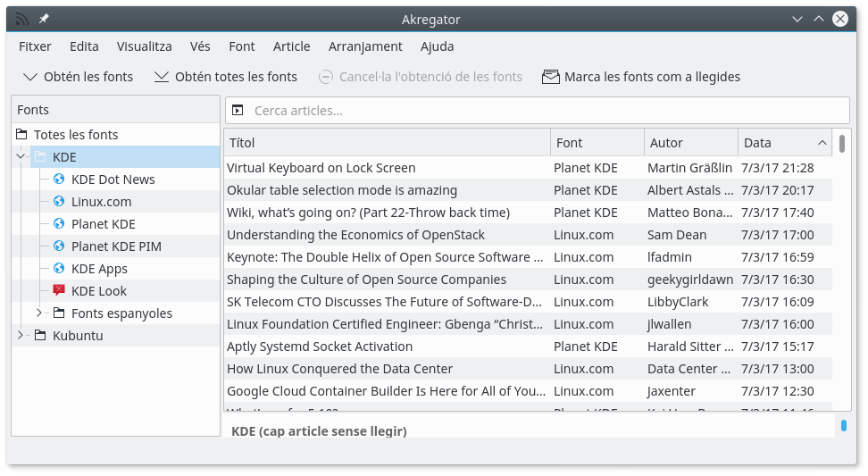Collapse the KDE folder in feed tree
Viewport: 868px width, 476px height.
[x=21, y=157]
